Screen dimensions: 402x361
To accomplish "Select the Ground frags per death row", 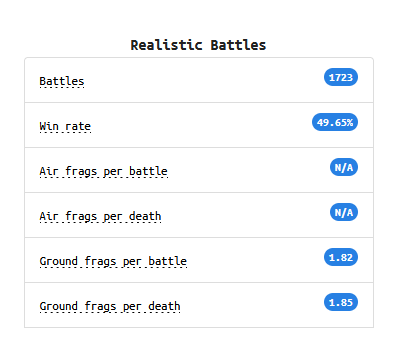I will pyautogui.click(x=199, y=305).
